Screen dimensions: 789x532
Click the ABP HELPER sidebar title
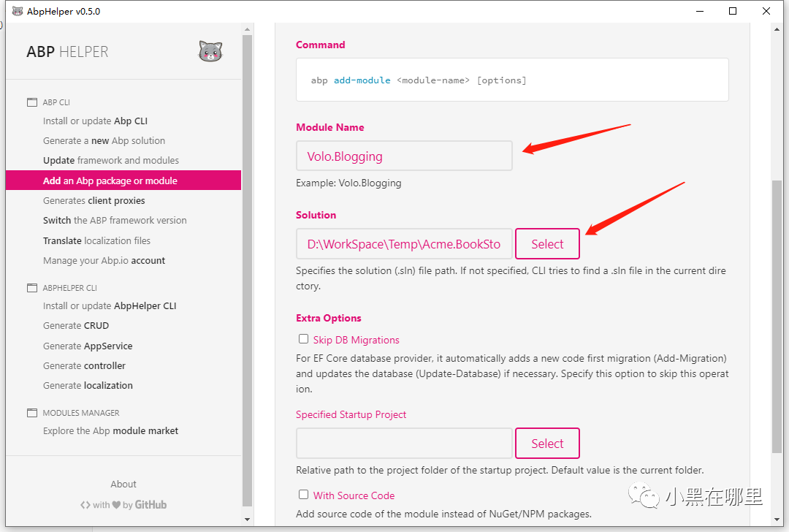tap(67, 51)
